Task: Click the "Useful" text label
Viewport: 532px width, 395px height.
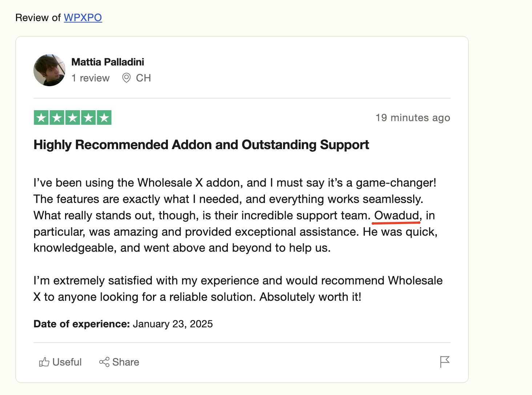Action: point(67,362)
